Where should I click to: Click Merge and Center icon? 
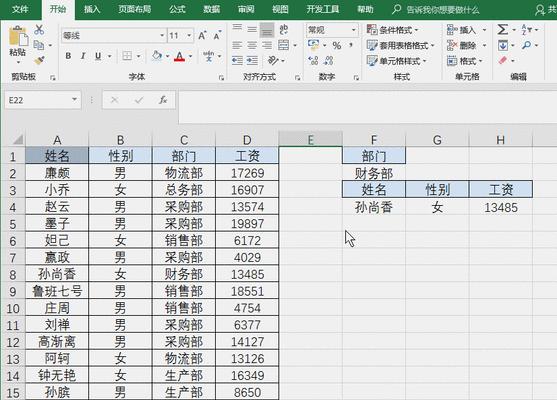[x=283, y=45]
